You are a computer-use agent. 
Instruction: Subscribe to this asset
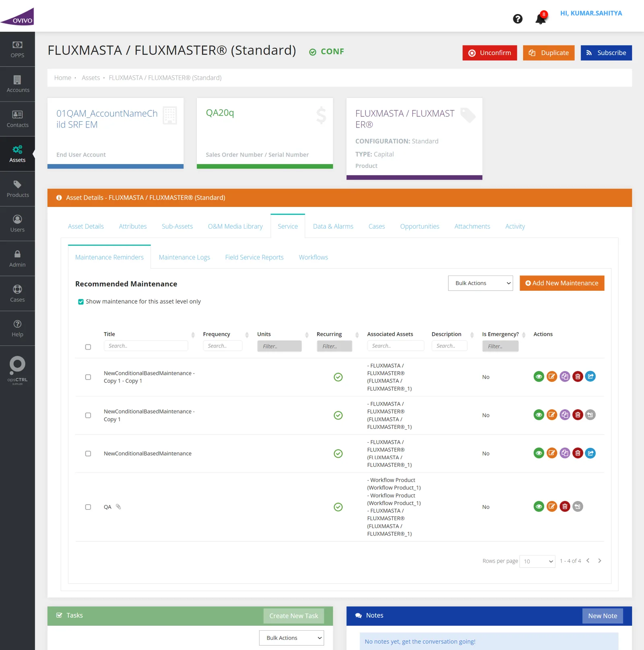606,53
